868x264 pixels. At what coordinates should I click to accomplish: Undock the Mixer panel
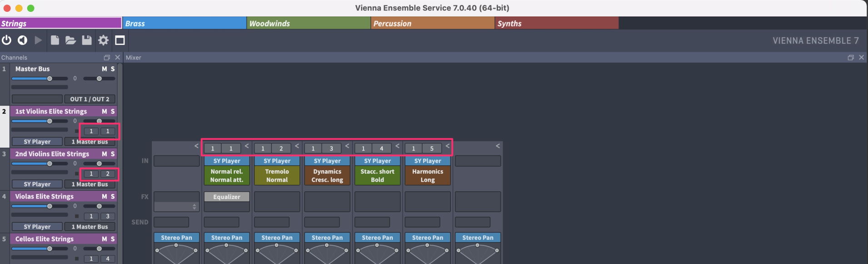point(851,58)
